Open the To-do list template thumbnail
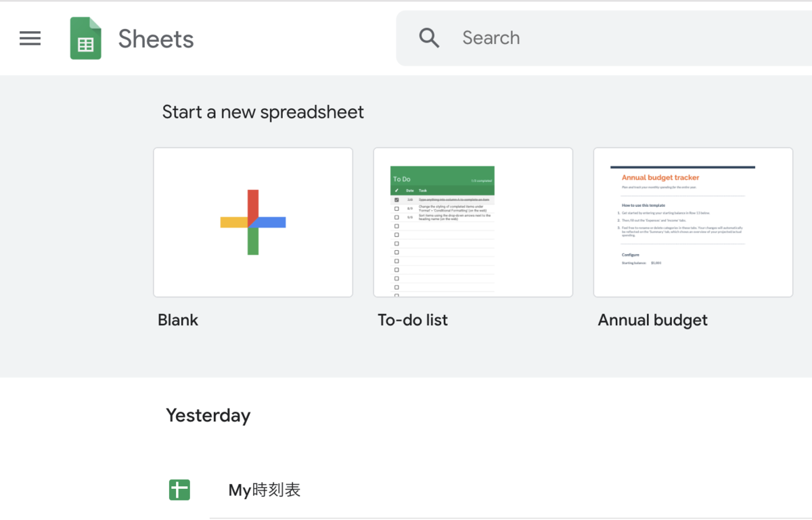Image resolution: width=812 pixels, height=520 pixels. click(x=473, y=222)
